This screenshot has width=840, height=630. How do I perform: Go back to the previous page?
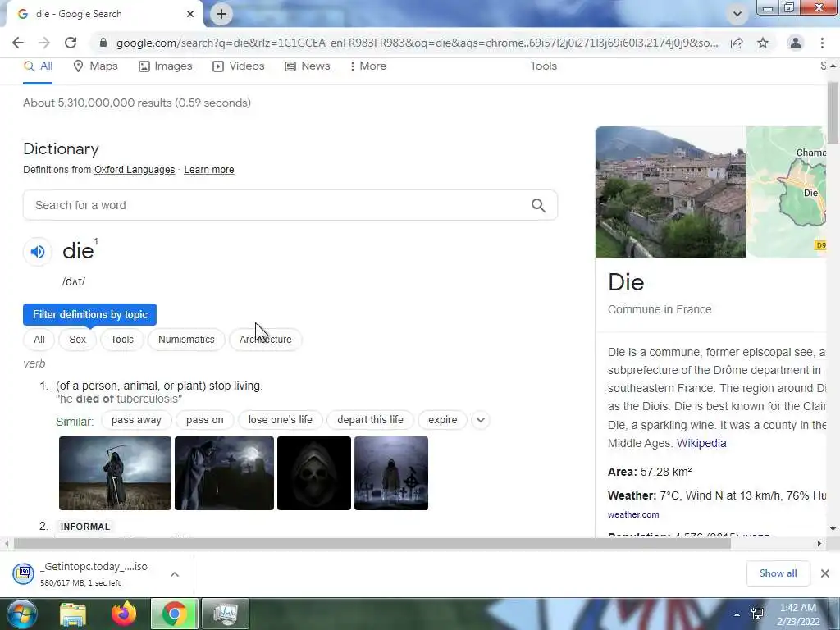tap(18, 43)
